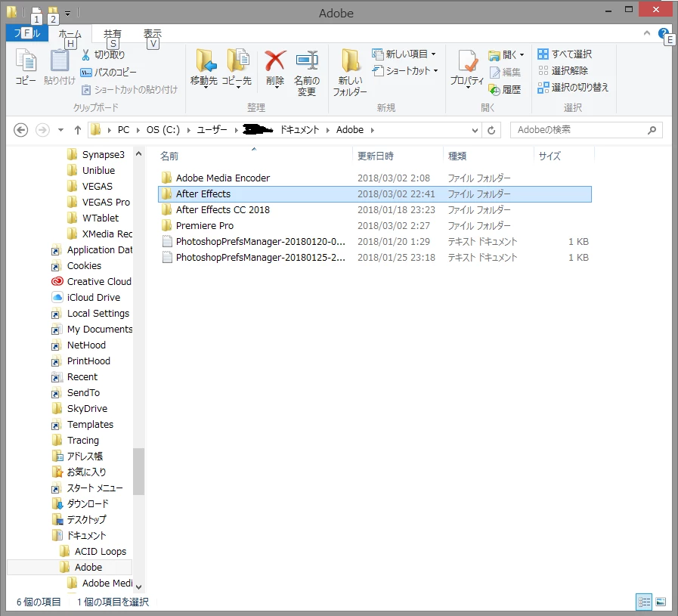
Task: Click Invert selection (選択の切り替え)
Action: tap(573, 88)
